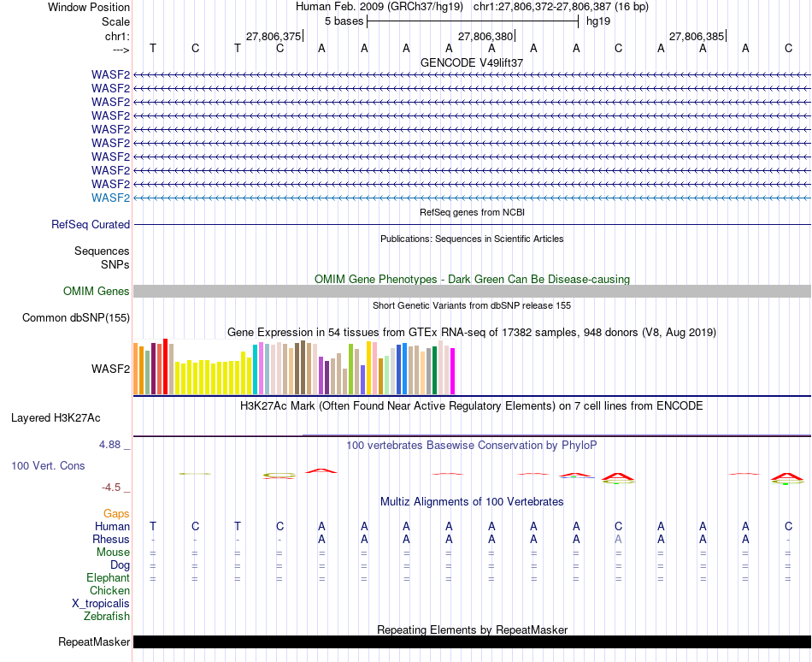This screenshot has height=662, width=812.
Task: Click the 100 Vert. Cons label
Action: click(x=48, y=465)
